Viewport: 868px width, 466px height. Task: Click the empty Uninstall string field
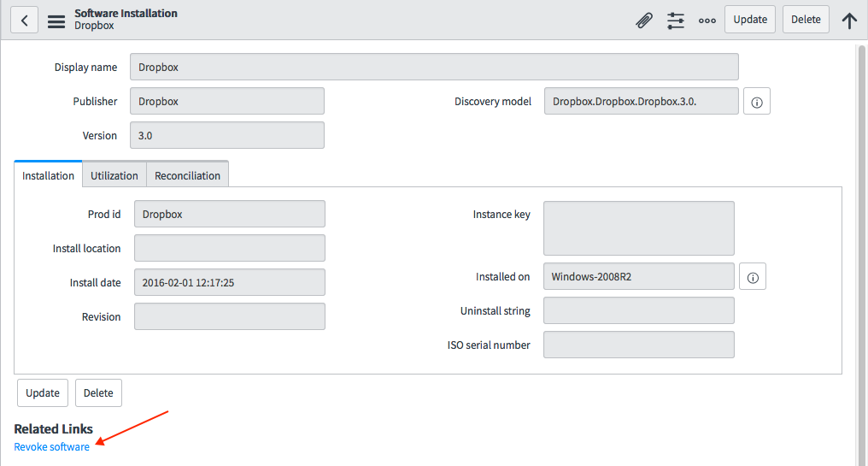coord(639,310)
